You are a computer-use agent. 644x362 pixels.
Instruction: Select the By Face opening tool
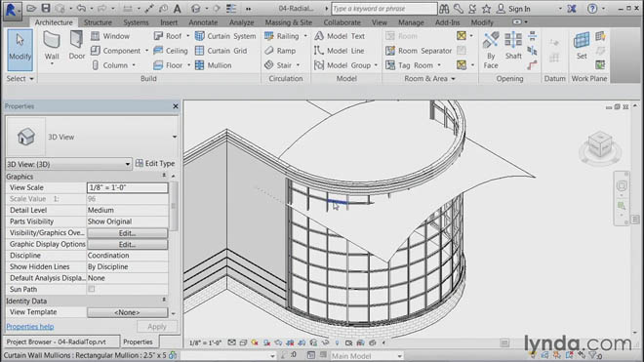click(491, 50)
